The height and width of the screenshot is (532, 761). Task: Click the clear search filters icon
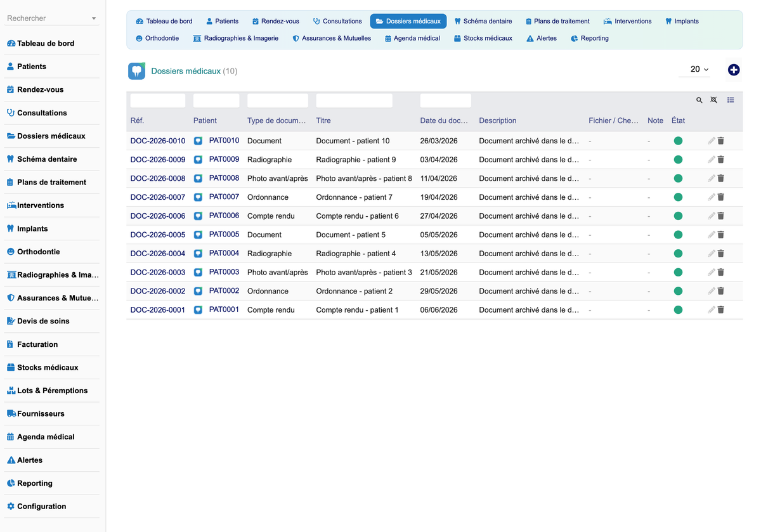[x=714, y=100]
